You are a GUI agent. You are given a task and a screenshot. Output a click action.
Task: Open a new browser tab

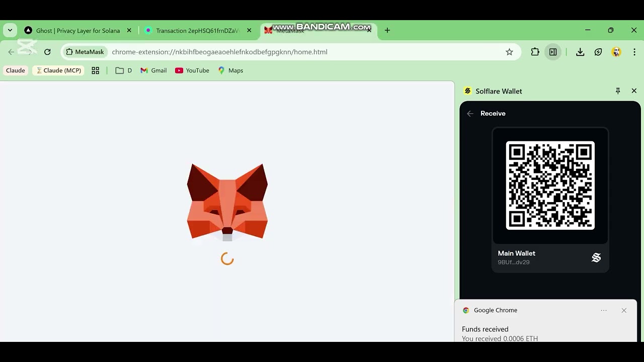coord(387,31)
